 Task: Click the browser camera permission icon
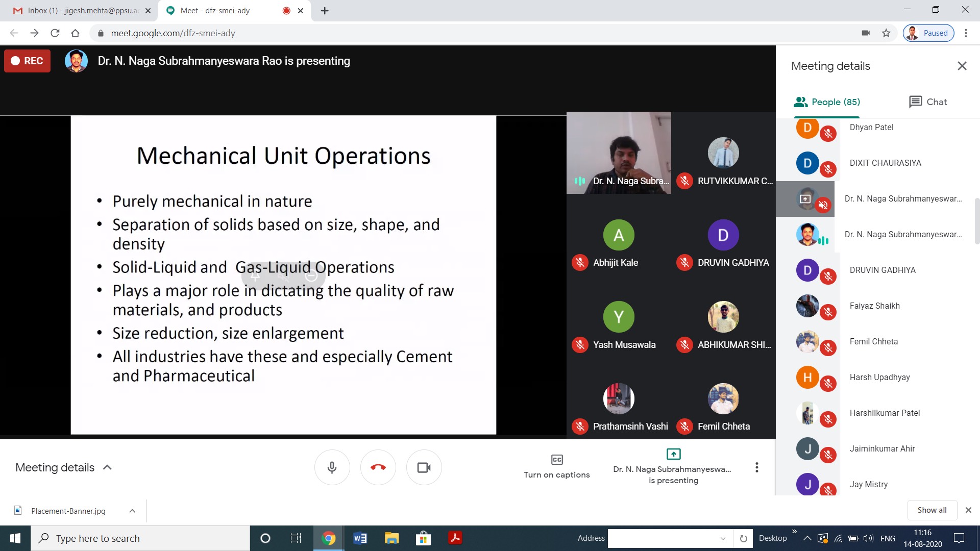click(866, 33)
